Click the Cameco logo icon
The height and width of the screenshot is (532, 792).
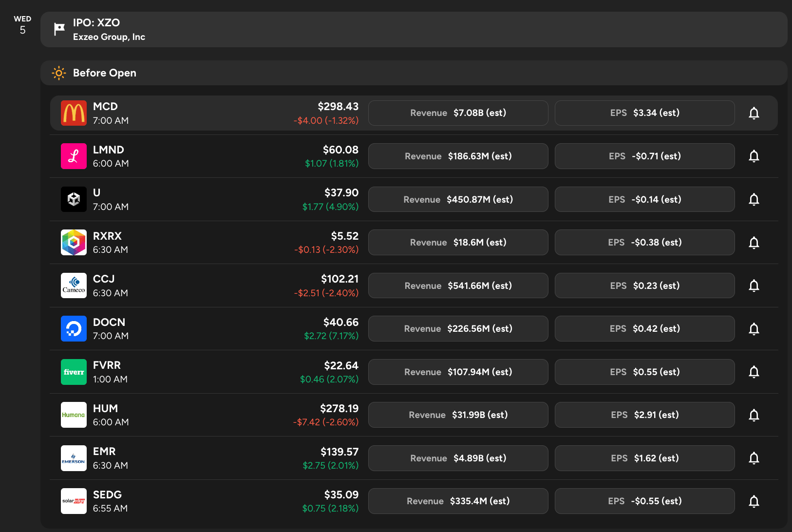(x=74, y=285)
